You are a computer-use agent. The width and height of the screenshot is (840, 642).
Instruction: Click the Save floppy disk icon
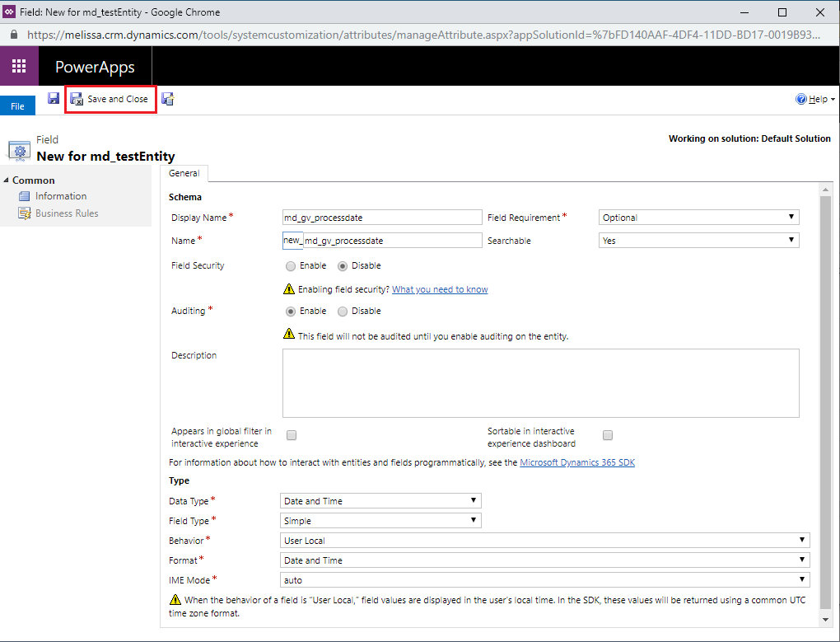pyautogui.click(x=53, y=99)
